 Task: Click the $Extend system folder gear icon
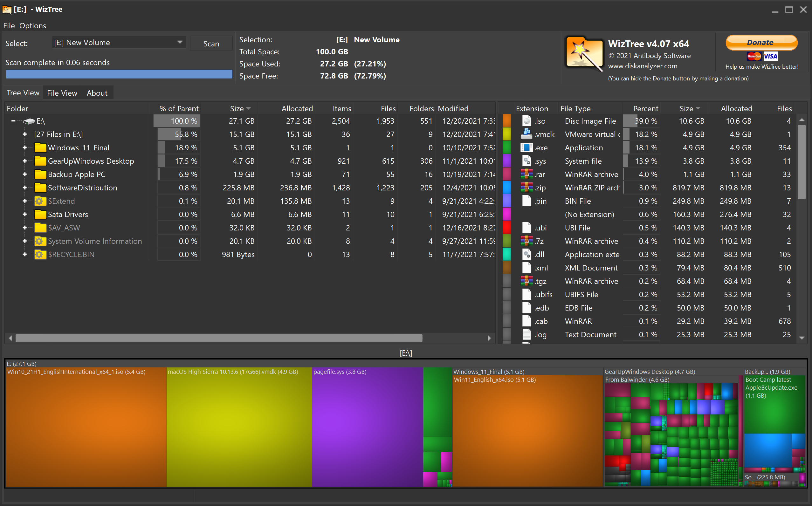40,201
